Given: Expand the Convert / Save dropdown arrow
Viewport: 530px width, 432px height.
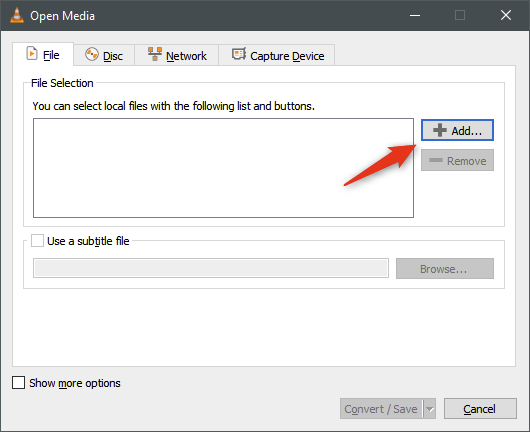Looking at the screenshot, I should tap(430, 409).
